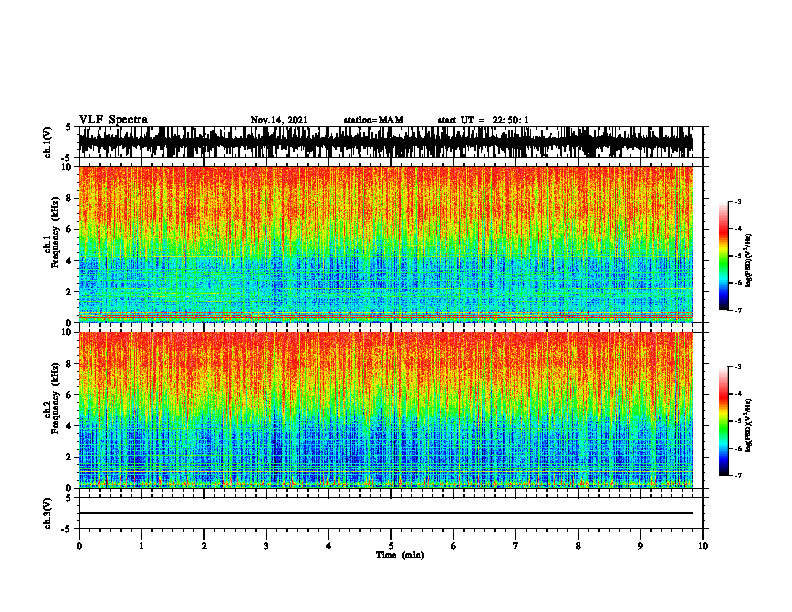
Task: Click the 10 minute tick label
Action: click(x=703, y=546)
